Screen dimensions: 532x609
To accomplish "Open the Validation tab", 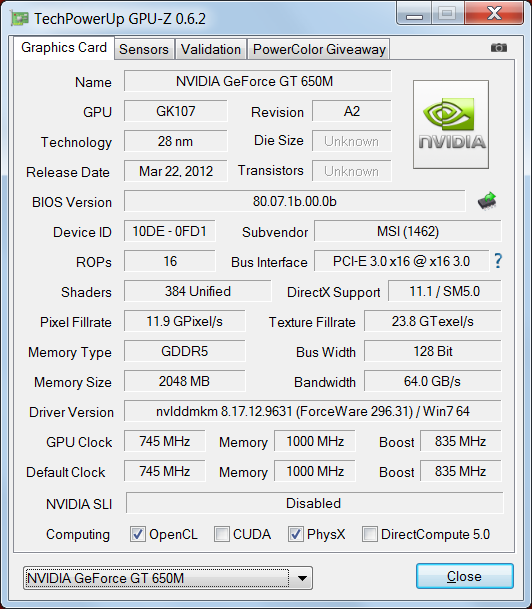I will [211, 49].
